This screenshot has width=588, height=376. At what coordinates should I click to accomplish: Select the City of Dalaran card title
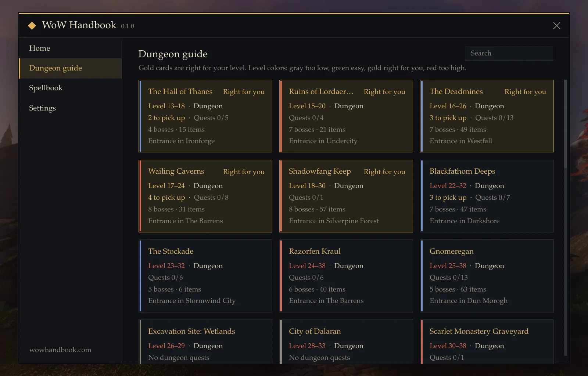(315, 331)
